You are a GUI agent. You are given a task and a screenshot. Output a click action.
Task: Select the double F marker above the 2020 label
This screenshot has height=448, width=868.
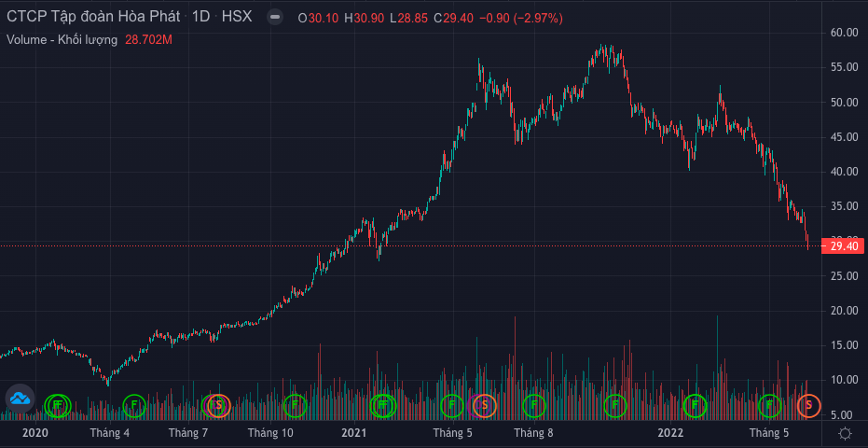(58, 405)
